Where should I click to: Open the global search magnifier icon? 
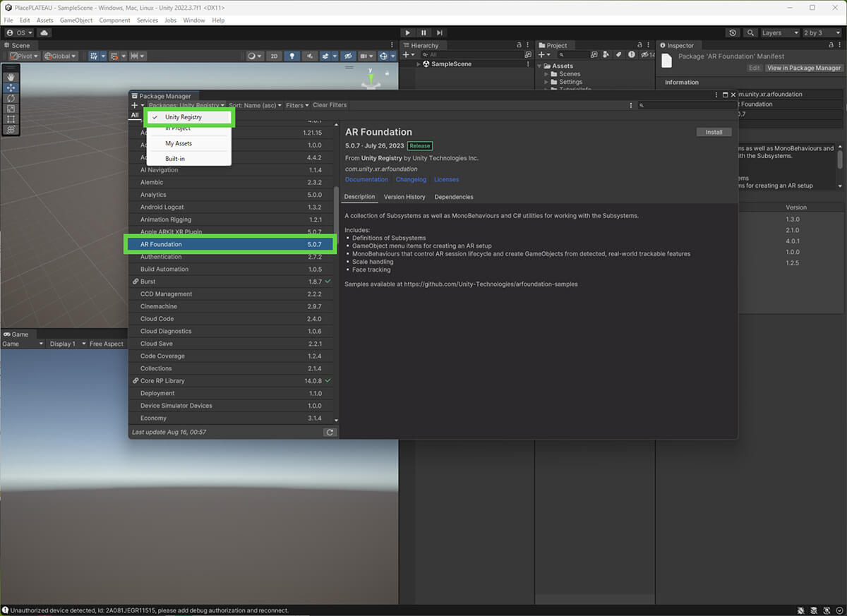[750, 32]
